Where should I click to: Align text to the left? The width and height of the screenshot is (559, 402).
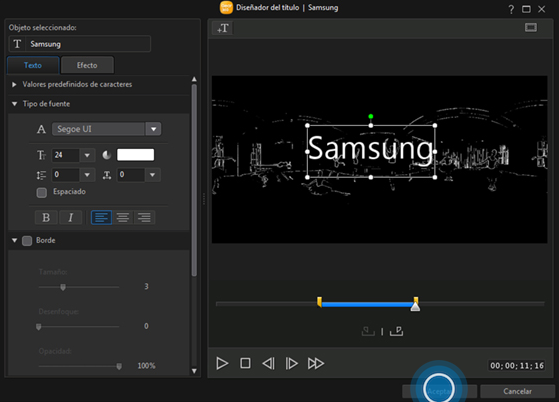coord(102,217)
